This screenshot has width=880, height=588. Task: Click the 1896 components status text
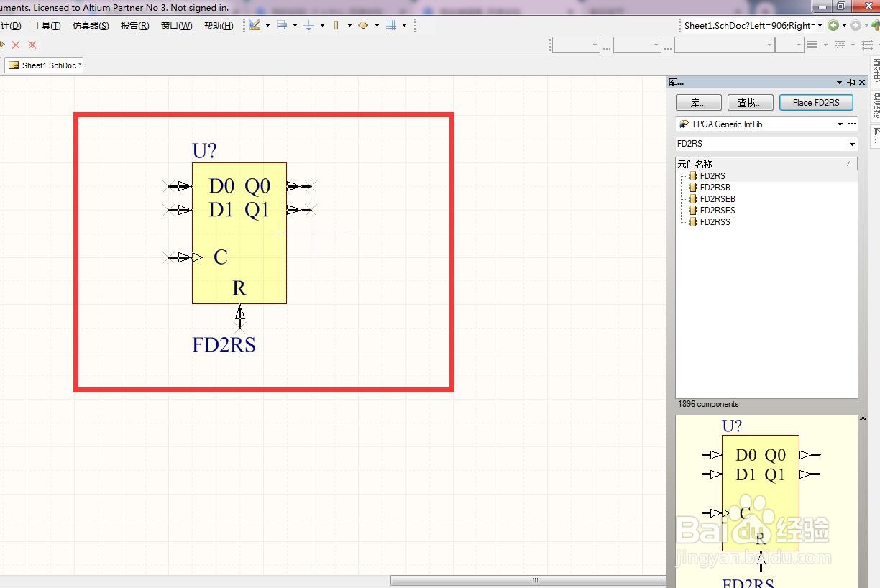point(708,404)
